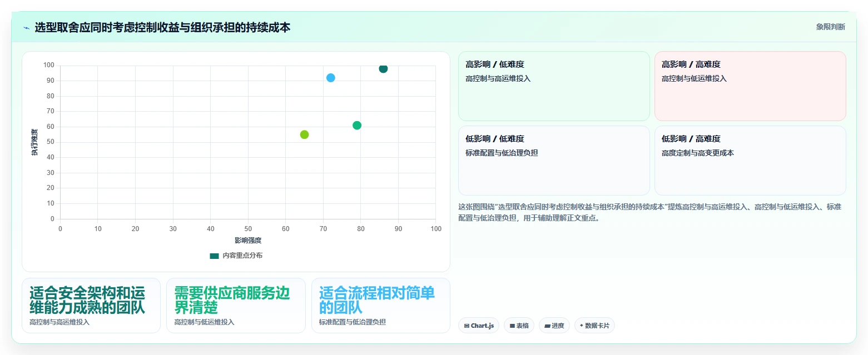Screen dimensions: 868x355
Task: Click the icon inside the 进度 chip
Action: (547, 326)
